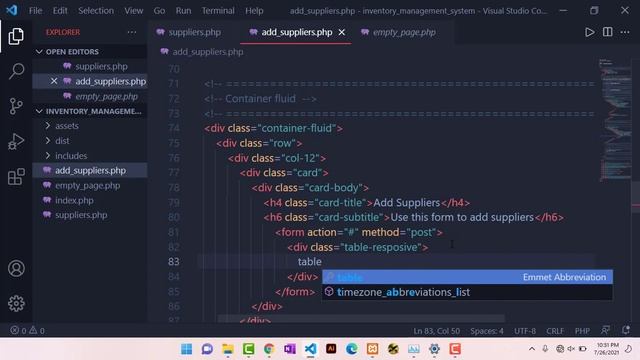Screen dimensions: 640x360
Task: Open Microsoft Edge from the taskbar
Action: [351, 349]
